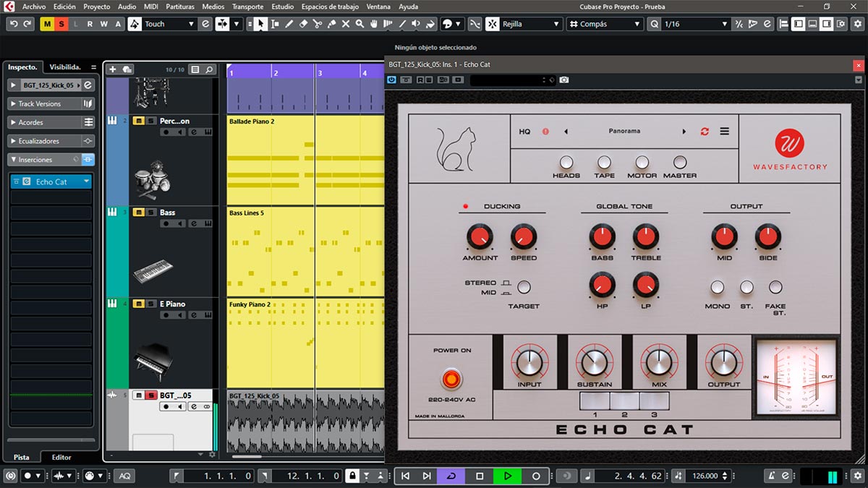Toggle the red global Solo S button

(x=61, y=24)
